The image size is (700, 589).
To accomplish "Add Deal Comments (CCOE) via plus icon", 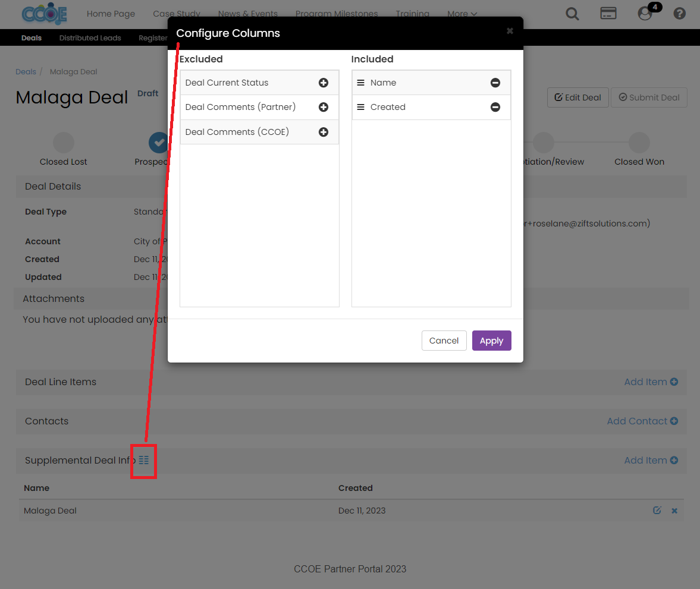I will pos(324,131).
